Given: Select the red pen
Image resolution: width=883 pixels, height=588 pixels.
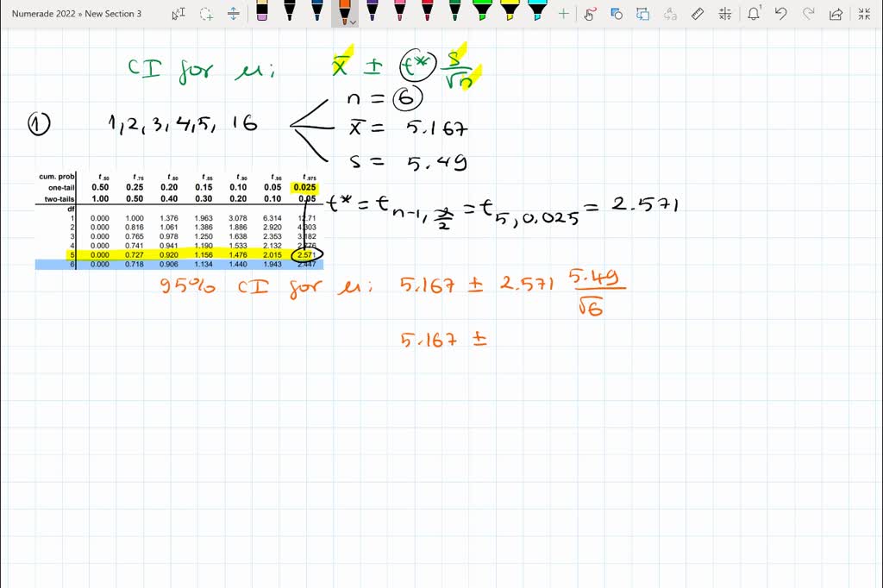Looking at the screenshot, I should coord(428,11).
